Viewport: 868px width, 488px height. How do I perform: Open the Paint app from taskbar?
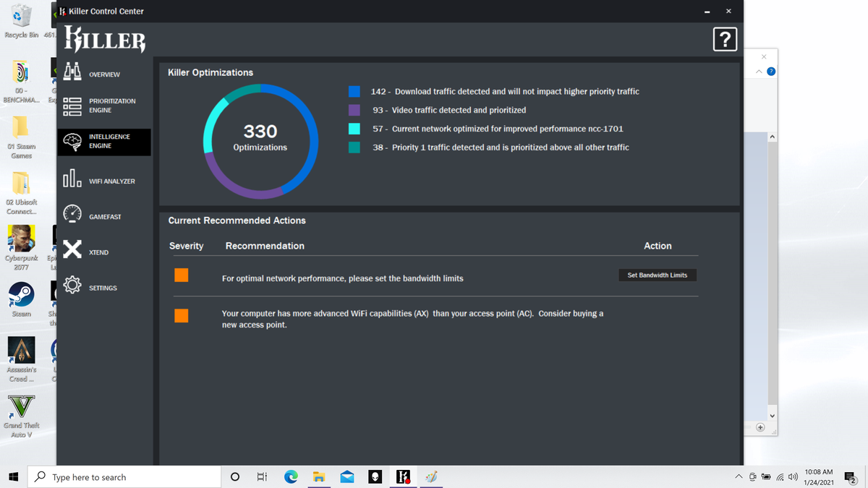(x=431, y=476)
